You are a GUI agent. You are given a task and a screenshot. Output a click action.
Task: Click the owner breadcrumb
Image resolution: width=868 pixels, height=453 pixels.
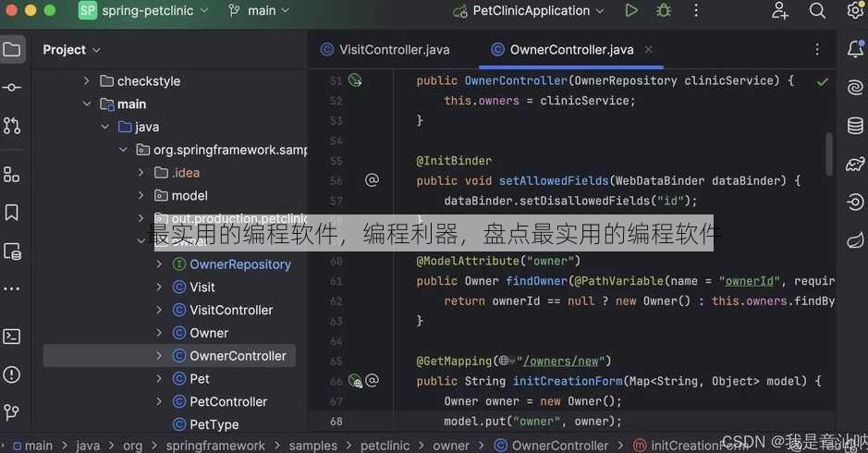[450, 446]
